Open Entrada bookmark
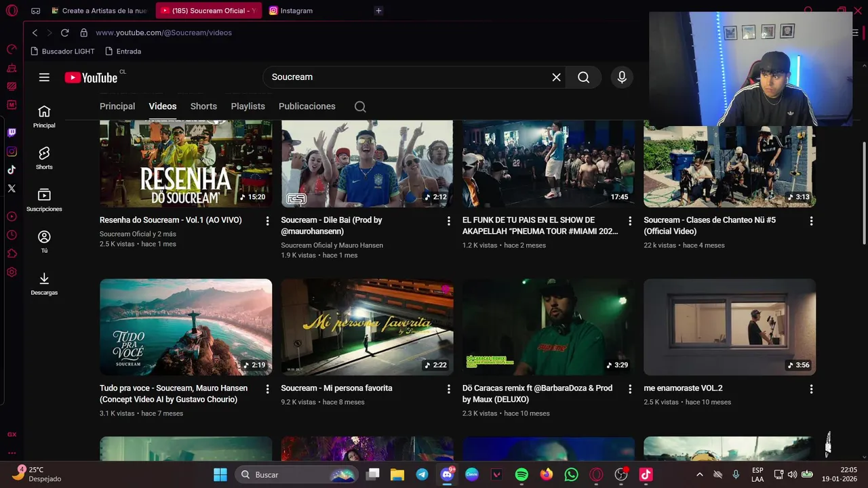The image size is (868, 488). point(123,52)
